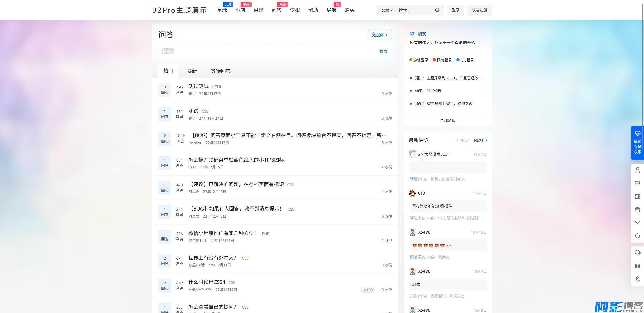Click the 快速注册 button
644x313 pixels.
click(479, 10)
